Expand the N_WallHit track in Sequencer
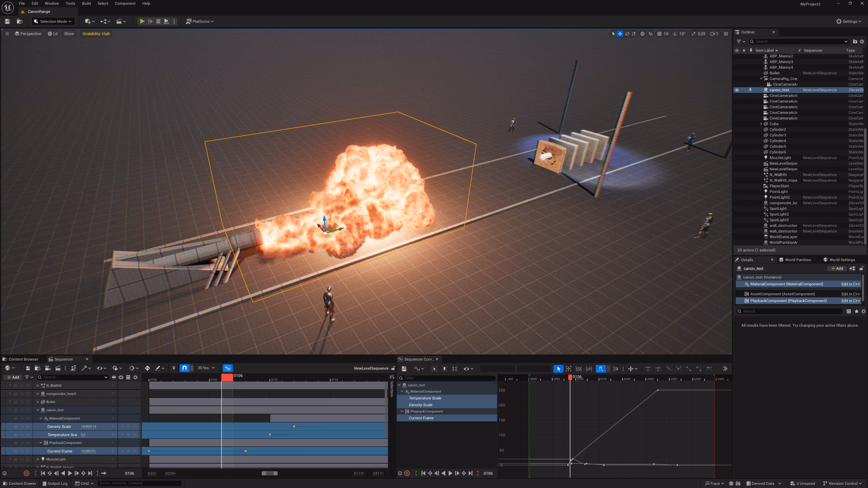 [38, 386]
